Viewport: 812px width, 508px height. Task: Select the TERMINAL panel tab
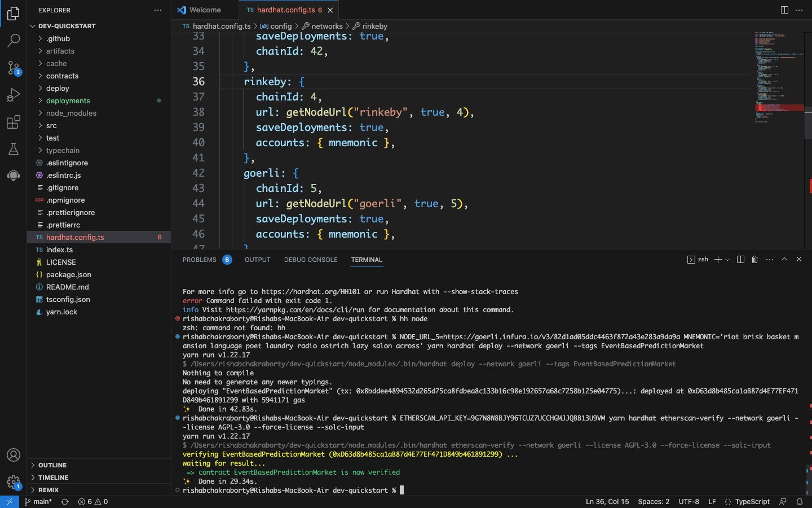(367, 260)
